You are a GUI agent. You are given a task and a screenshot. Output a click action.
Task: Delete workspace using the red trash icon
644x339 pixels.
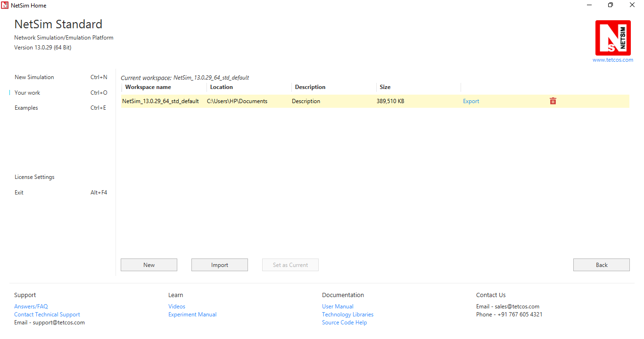553,101
